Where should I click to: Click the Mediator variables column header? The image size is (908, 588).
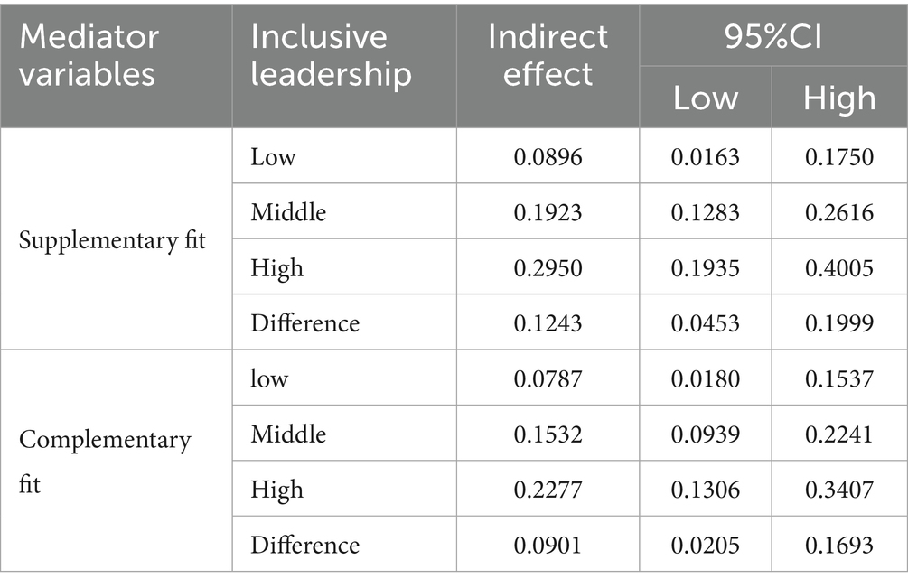click(116, 66)
